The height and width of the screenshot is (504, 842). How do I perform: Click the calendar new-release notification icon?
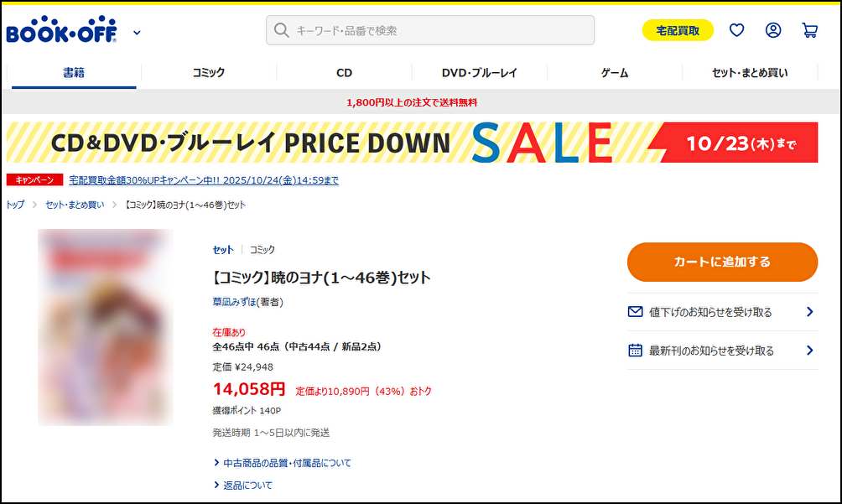pyautogui.click(x=636, y=351)
